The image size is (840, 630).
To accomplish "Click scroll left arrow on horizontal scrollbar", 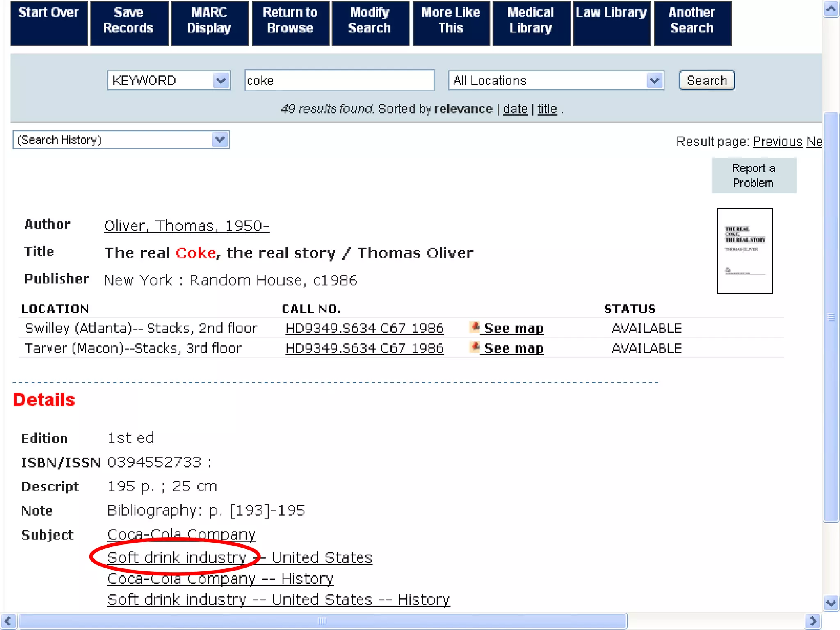I will 8,621.
